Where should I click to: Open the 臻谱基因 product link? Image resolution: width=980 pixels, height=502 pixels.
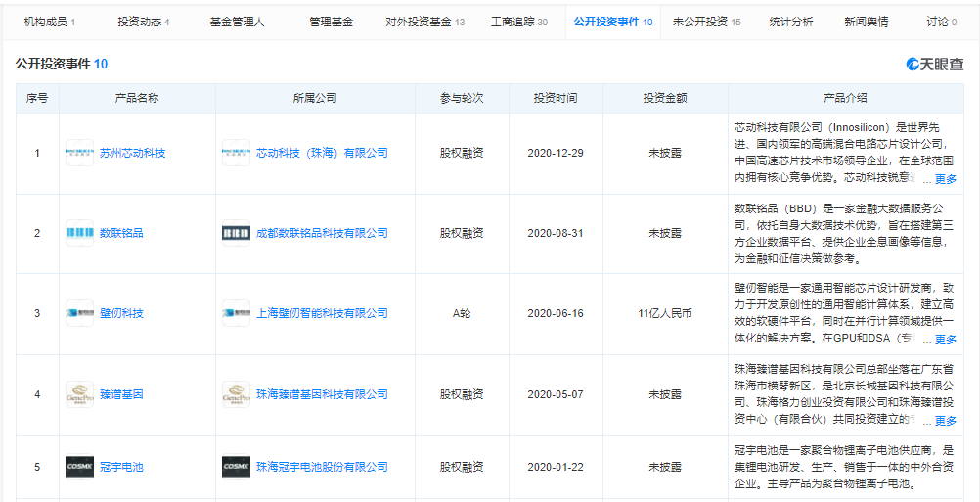pyautogui.click(x=122, y=394)
